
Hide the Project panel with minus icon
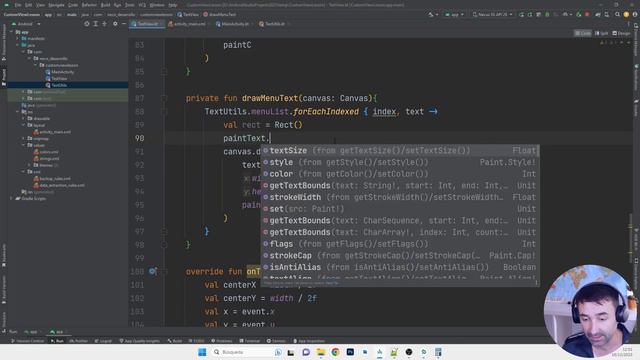pyautogui.click(x=124, y=24)
